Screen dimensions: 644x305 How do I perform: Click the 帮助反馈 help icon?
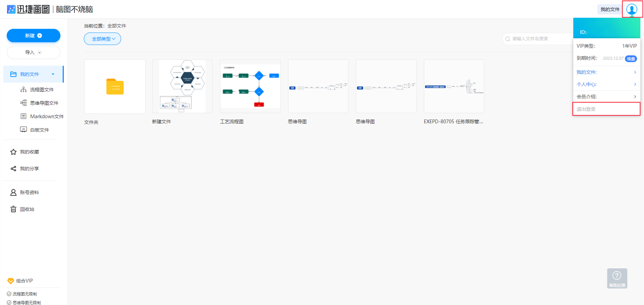point(617,278)
